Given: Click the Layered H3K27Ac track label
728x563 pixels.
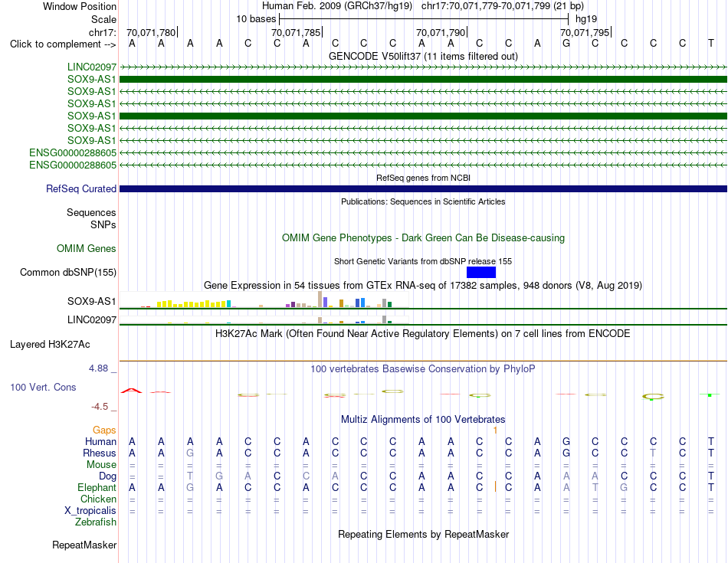Looking at the screenshot, I should pos(50,345).
